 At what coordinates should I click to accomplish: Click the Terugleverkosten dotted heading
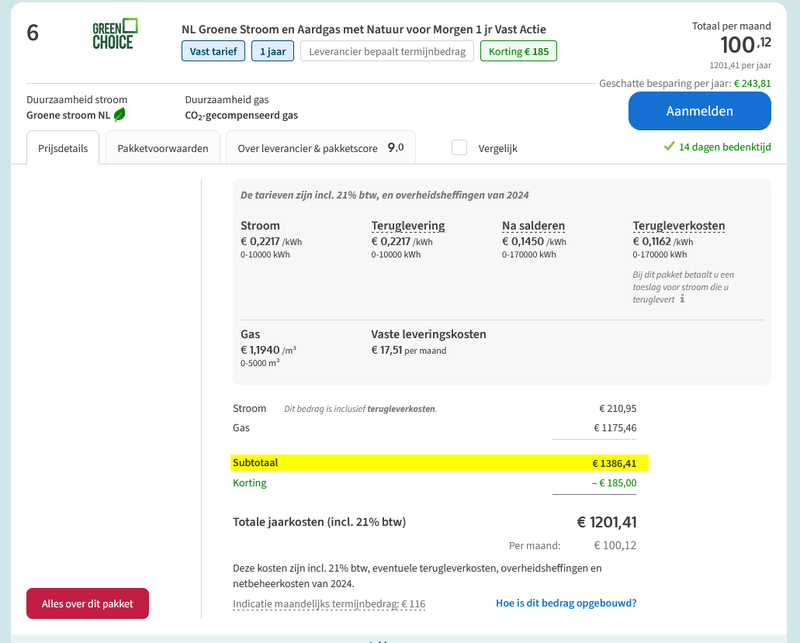point(679,226)
